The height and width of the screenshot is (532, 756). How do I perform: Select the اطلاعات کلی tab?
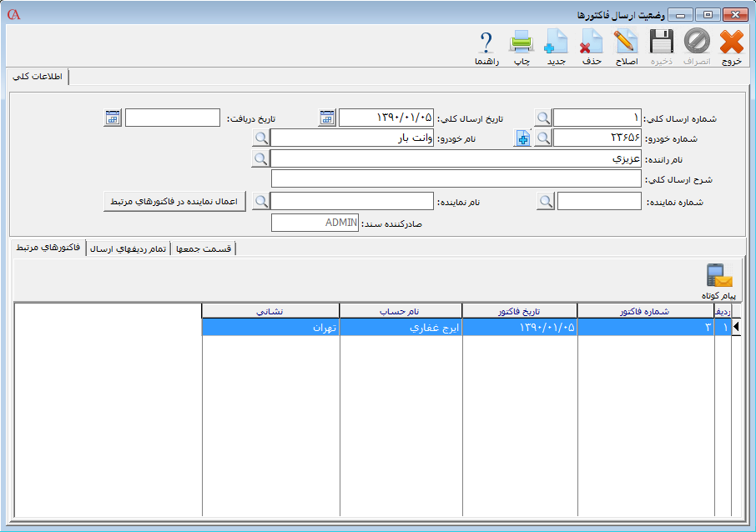[x=37, y=77]
